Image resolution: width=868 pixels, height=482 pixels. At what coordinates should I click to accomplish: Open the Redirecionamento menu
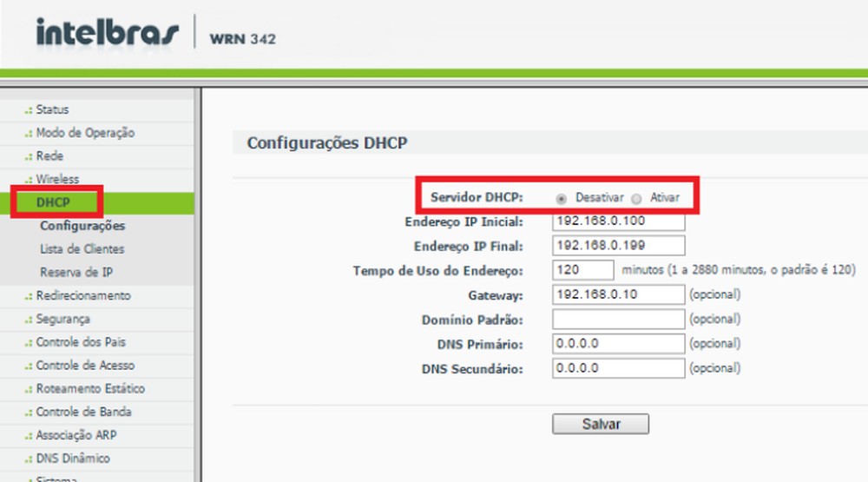[x=83, y=296]
